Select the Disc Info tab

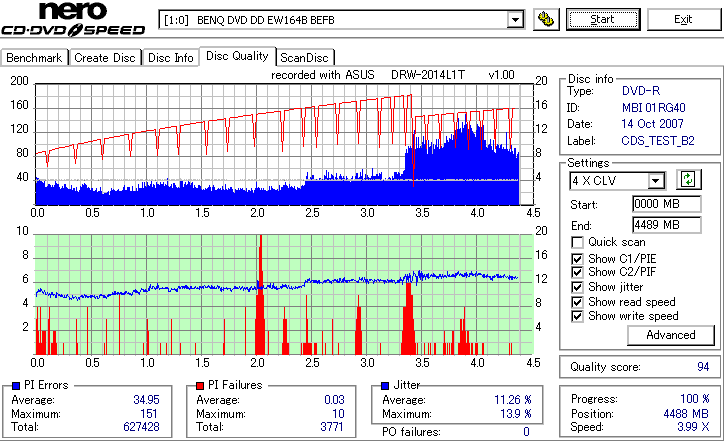(170, 58)
